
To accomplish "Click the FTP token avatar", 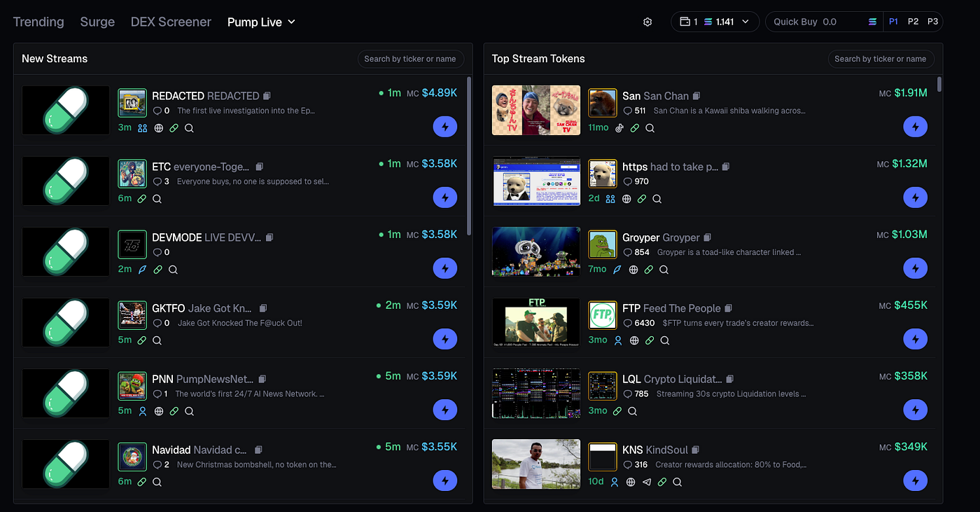I will pos(602,315).
